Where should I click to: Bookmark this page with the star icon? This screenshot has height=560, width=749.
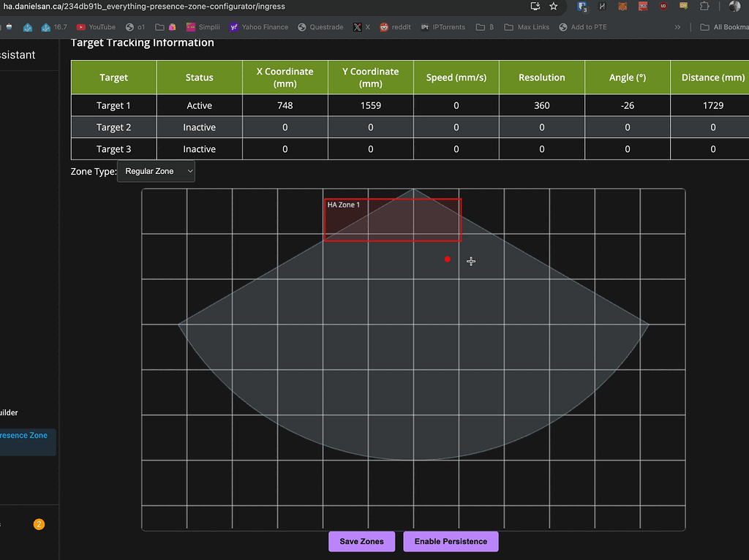554,7
